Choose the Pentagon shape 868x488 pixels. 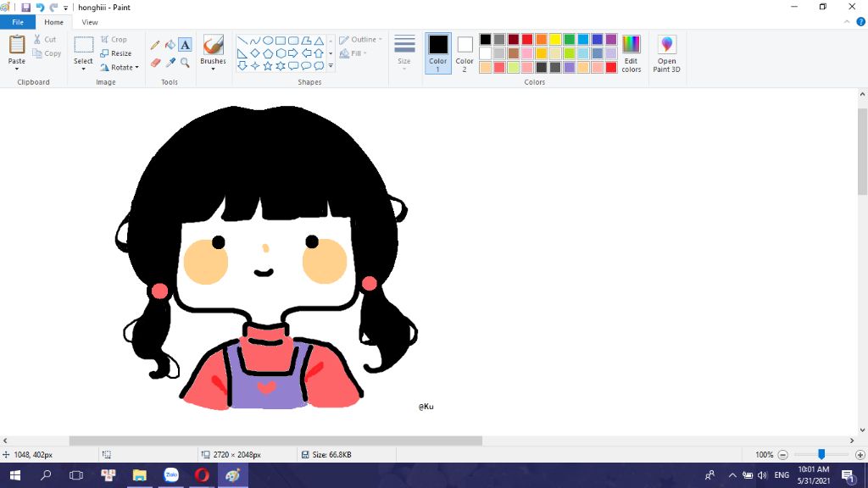click(267, 53)
